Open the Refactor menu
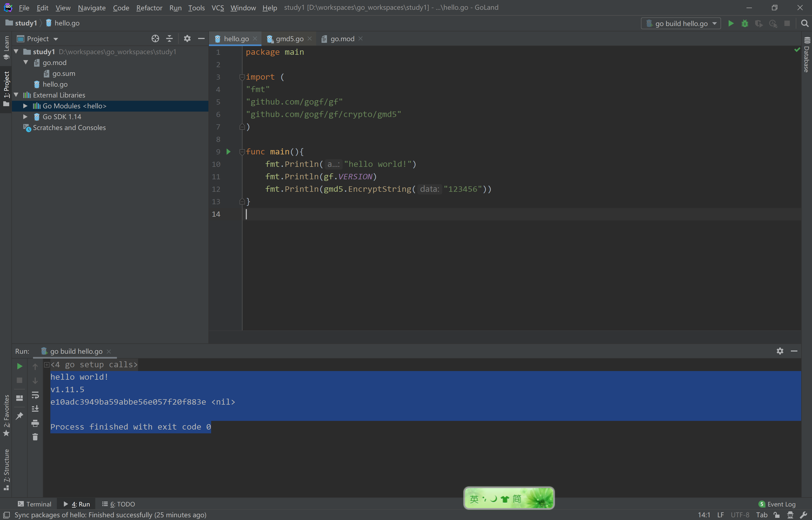Viewport: 812px width, 520px height. [149, 7]
